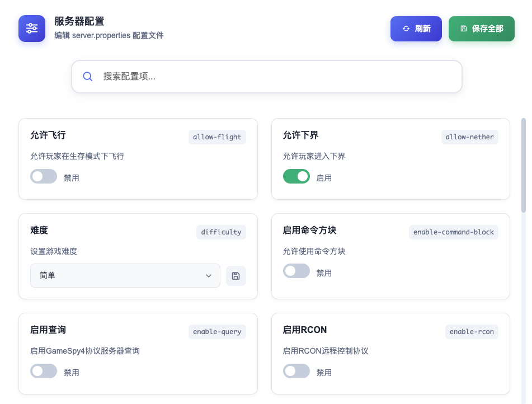Enable the 允许飞行 toggle switch
This screenshot has height=404, width=532.
point(44,177)
